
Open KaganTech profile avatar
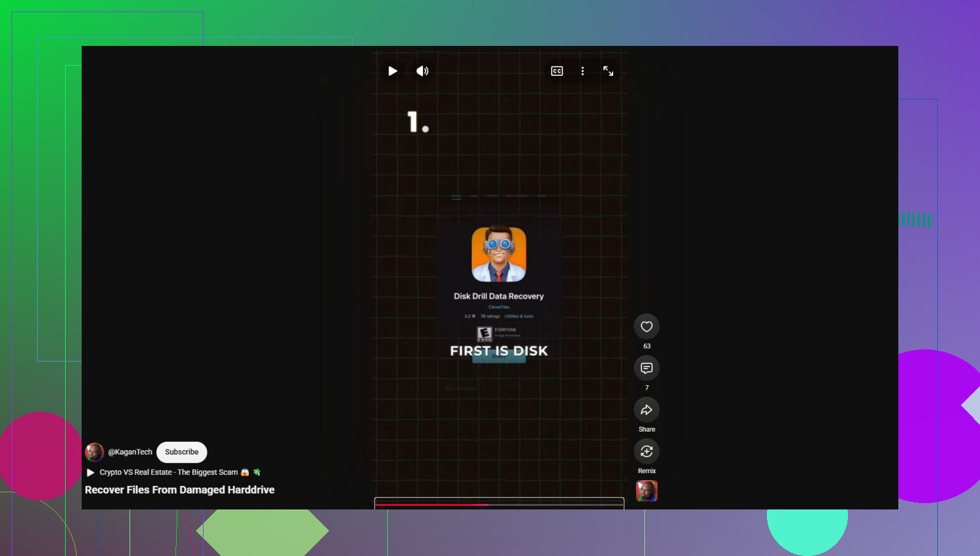point(94,452)
